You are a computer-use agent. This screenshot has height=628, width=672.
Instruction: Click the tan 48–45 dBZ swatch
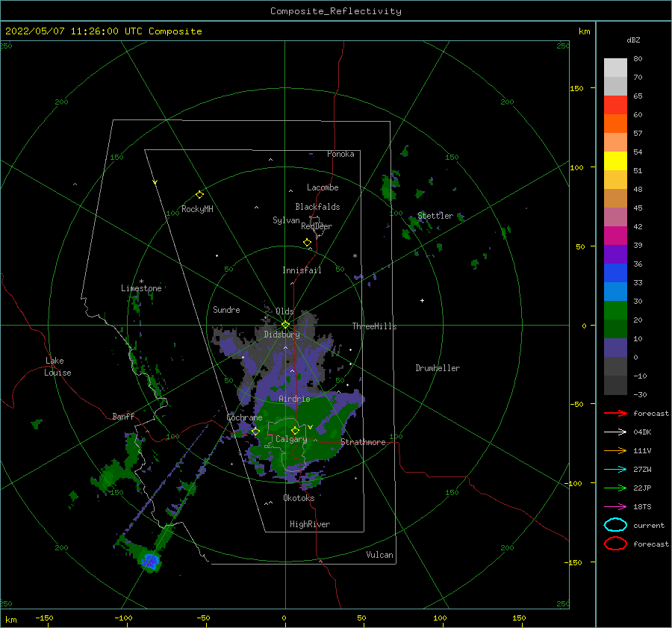click(615, 198)
